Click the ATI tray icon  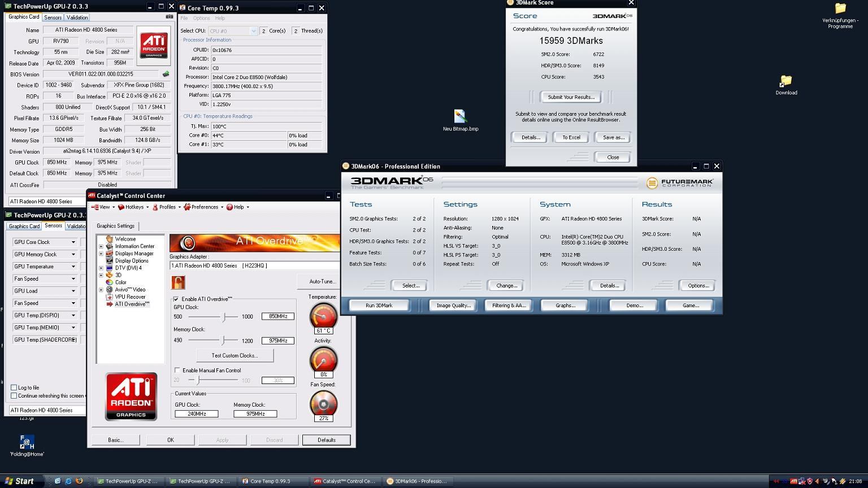click(x=793, y=481)
